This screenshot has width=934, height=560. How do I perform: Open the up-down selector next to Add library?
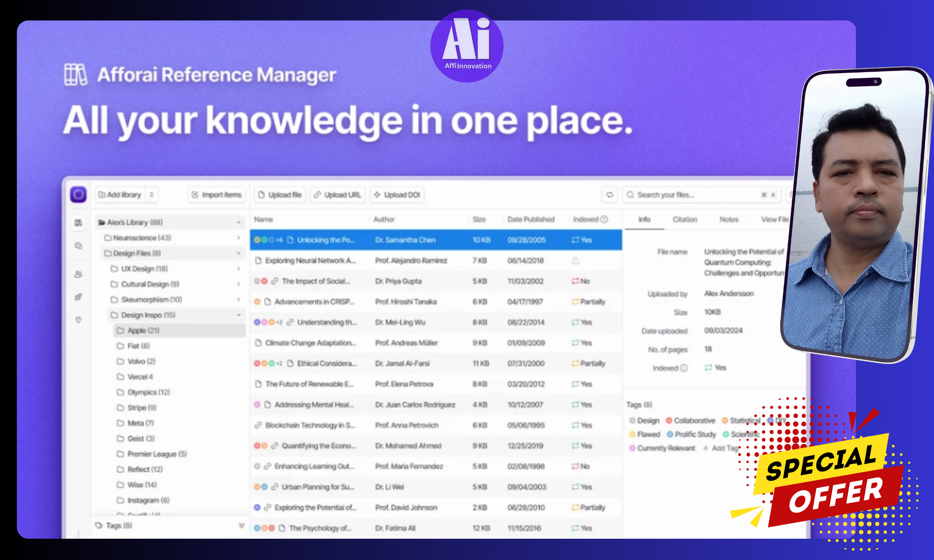[x=152, y=195]
